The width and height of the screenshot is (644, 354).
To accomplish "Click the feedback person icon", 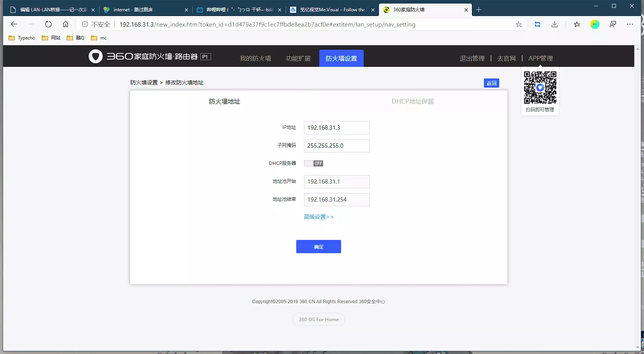I will (x=613, y=24).
